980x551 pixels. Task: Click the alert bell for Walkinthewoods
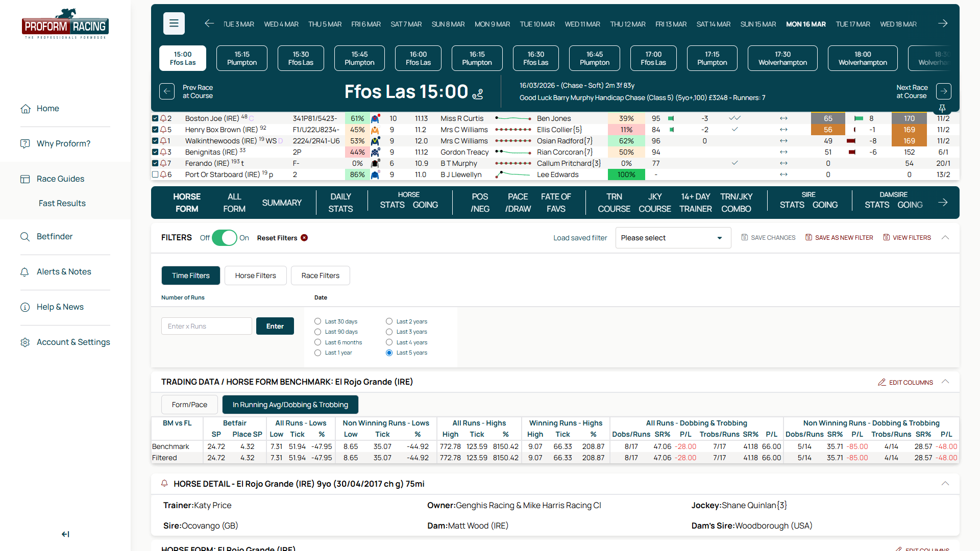point(163,141)
